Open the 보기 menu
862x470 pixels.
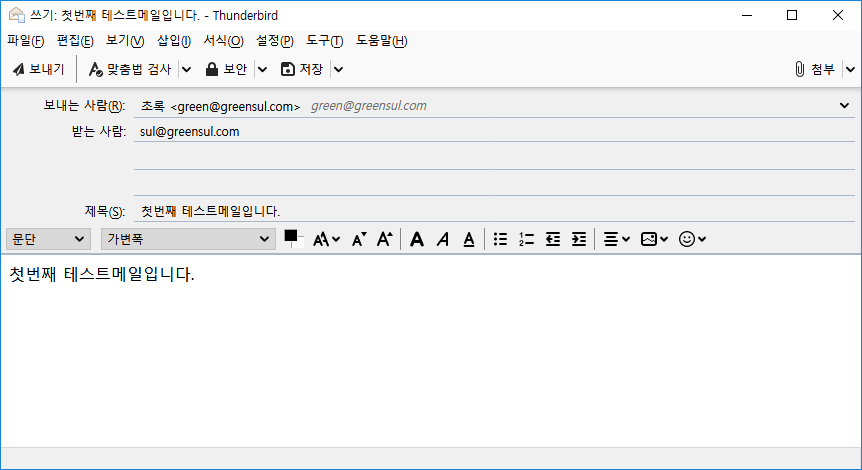125,41
